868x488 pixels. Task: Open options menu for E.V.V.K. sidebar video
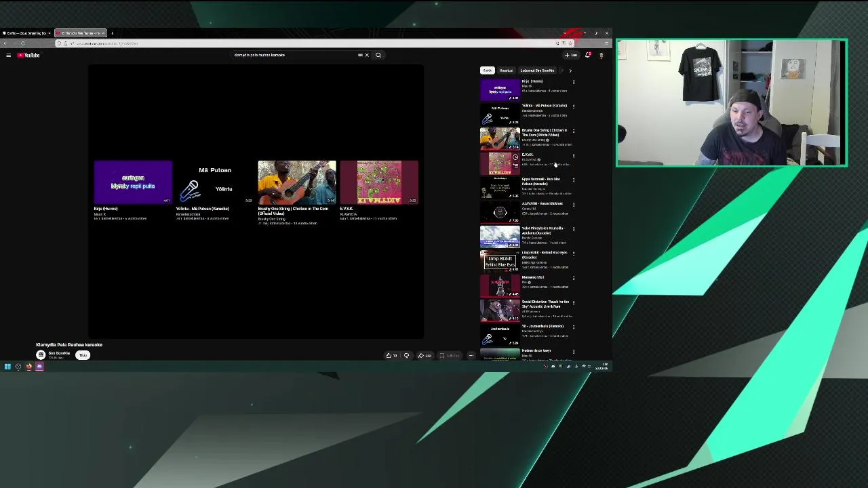point(573,155)
